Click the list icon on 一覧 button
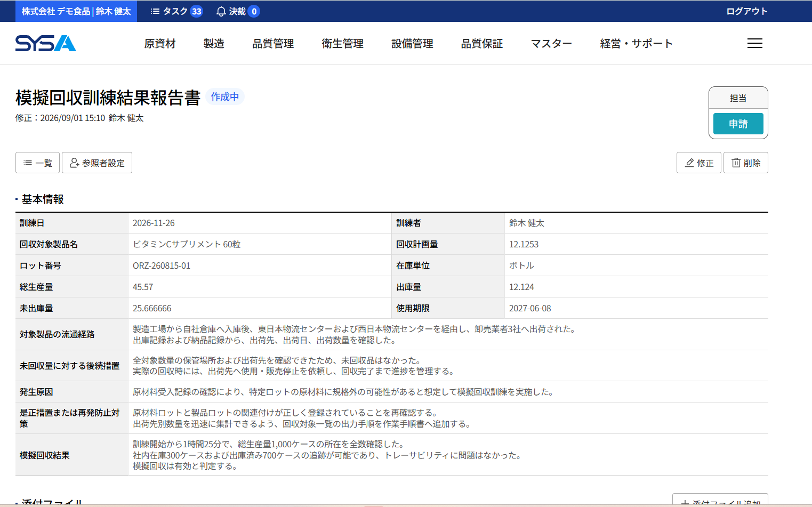812x507 pixels. tap(28, 163)
